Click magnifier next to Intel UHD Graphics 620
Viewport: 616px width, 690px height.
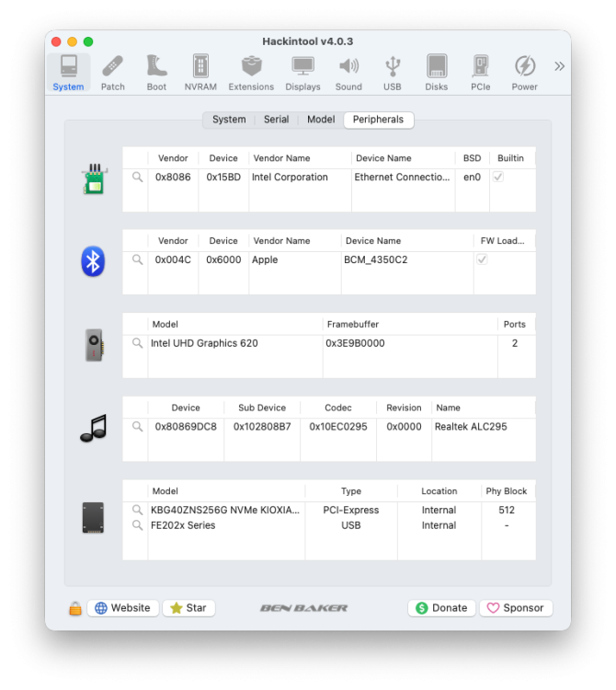(138, 343)
